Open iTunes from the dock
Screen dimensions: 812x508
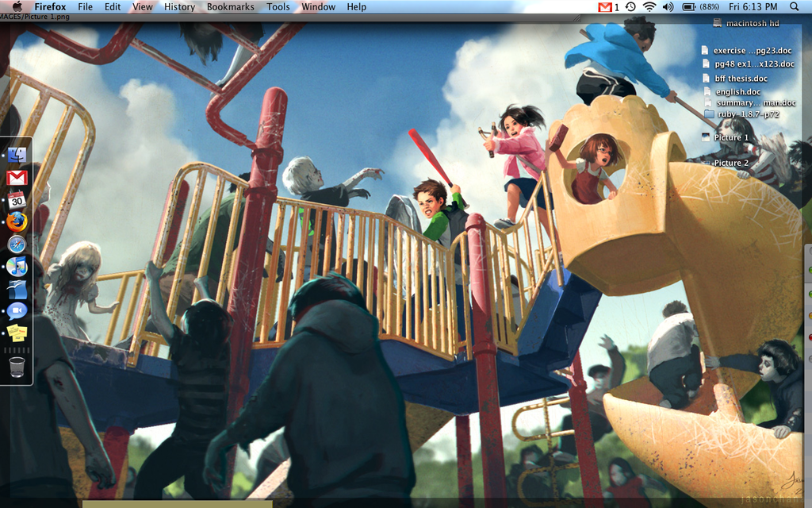click(x=17, y=267)
